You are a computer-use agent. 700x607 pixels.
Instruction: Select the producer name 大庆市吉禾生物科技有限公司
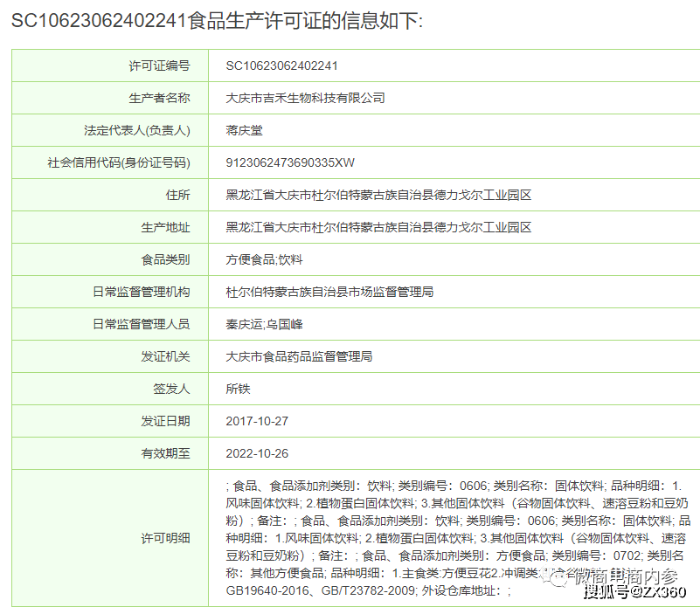[x=305, y=98]
